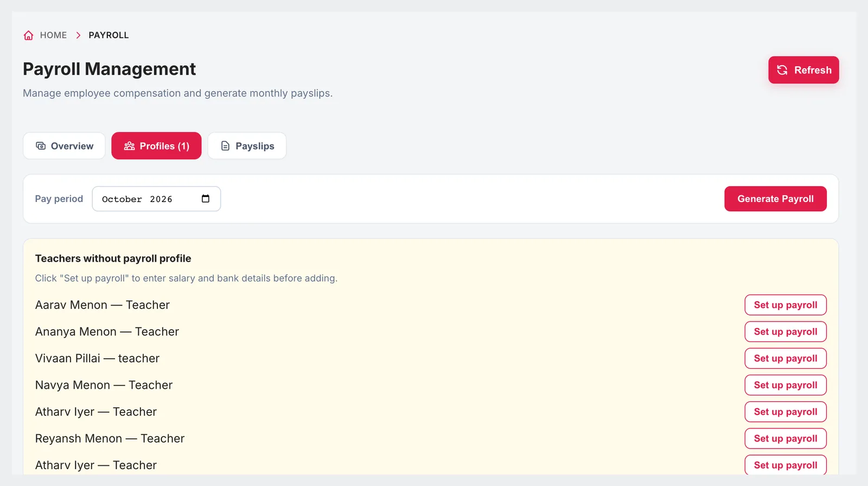Set up payroll for Vivaan Pillai
The width and height of the screenshot is (868, 486).
[x=786, y=358]
